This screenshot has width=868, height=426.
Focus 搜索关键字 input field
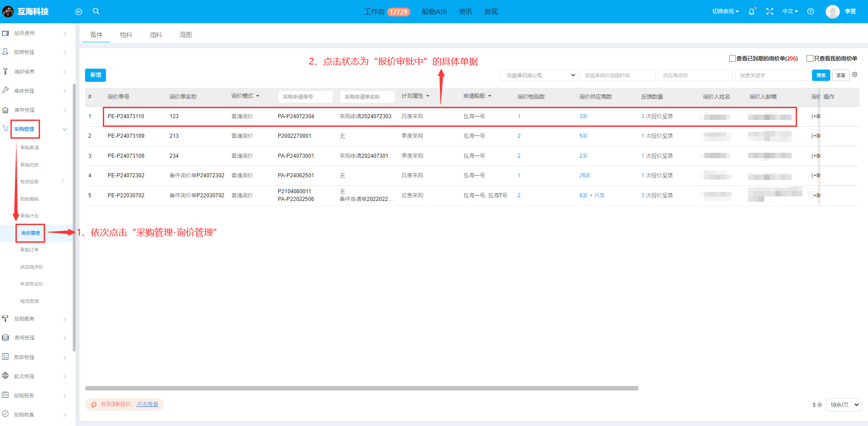[x=772, y=75]
